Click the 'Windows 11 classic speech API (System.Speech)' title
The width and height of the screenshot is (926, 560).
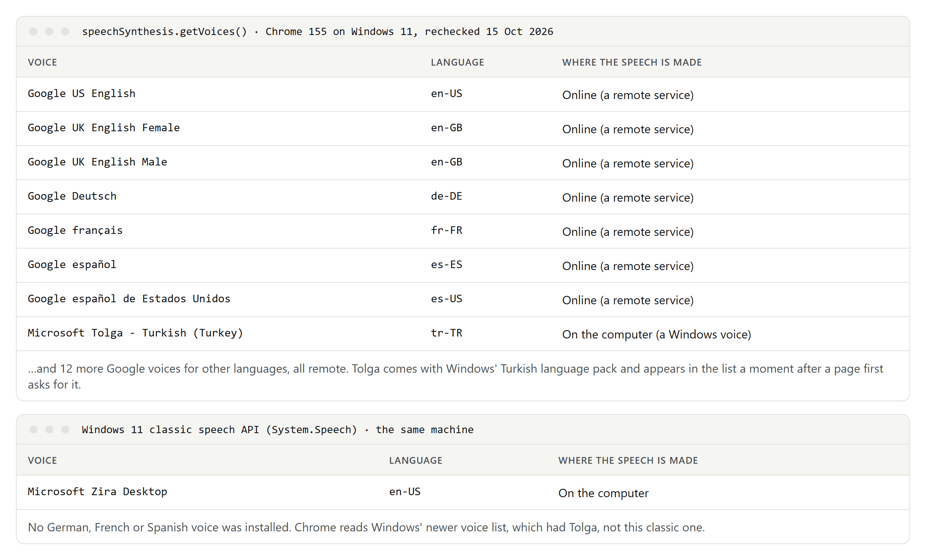[x=278, y=430]
